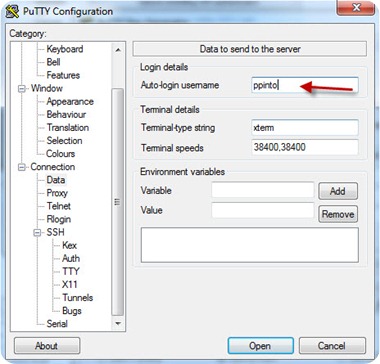The height and width of the screenshot is (364, 380).
Task: Click the PuTTY icon in title bar
Action: pos(12,11)
